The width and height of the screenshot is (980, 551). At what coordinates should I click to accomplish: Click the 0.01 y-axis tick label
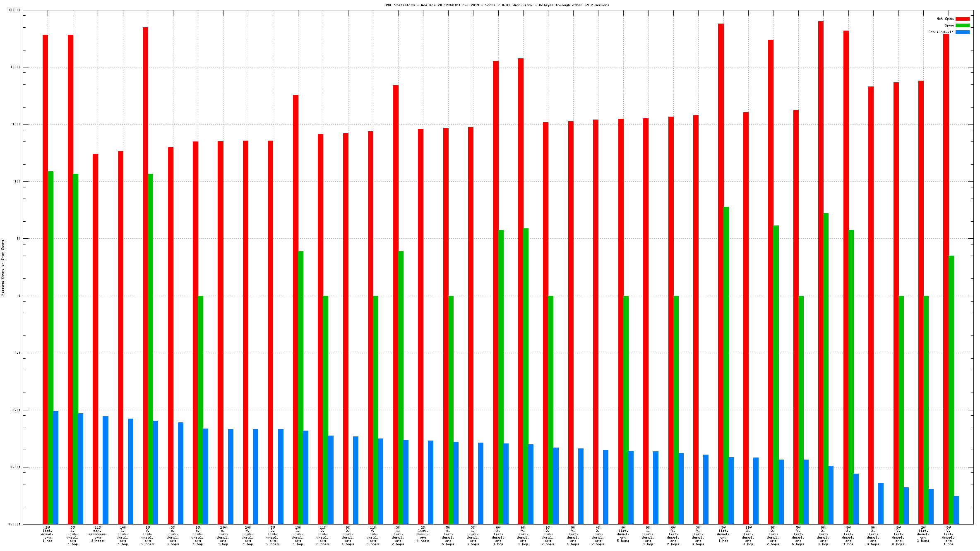17,410
